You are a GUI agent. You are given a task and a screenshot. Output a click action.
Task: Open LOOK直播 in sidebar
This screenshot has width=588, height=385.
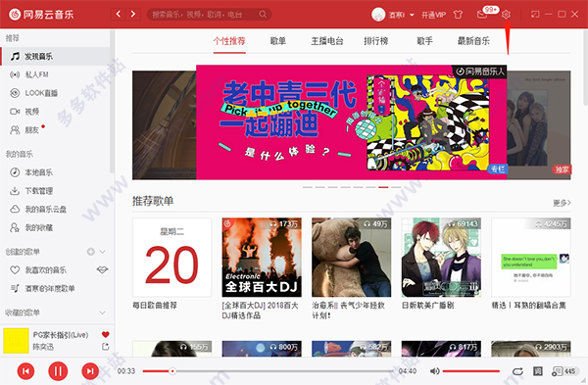pos(56,93)
